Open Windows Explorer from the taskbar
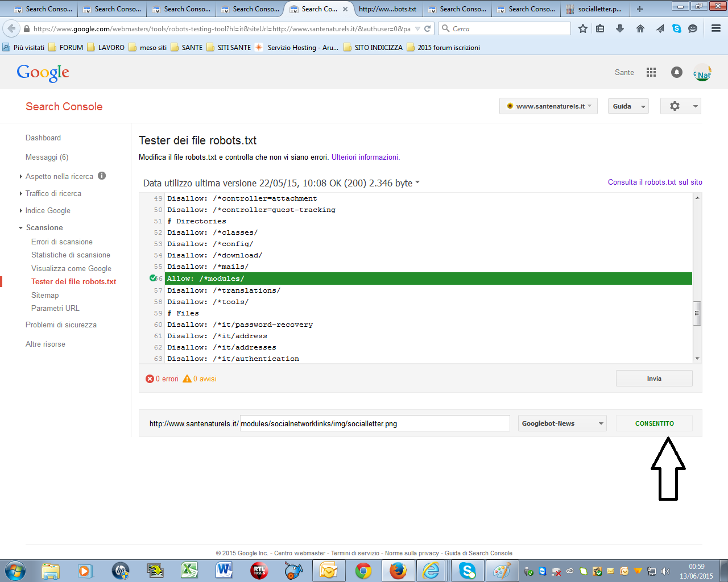The image size is (728, 582). [x=51, y=571]
